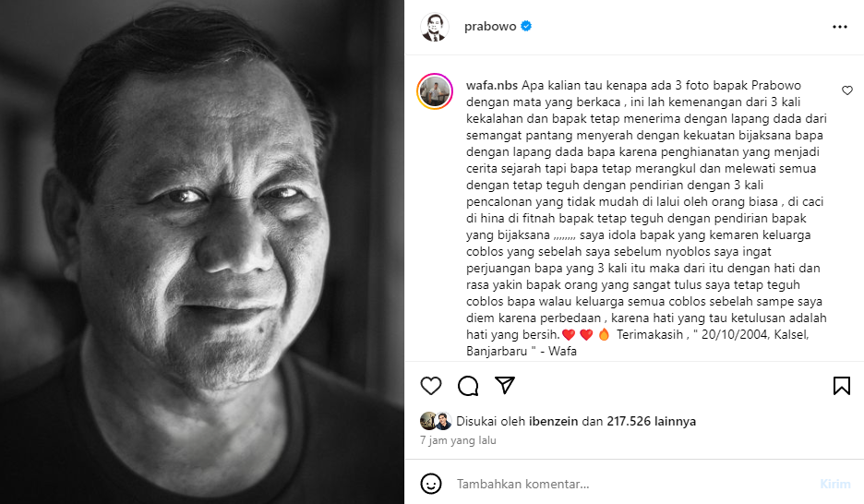Save post with bookmark icon
This screenshot has width=864, height=504.
point(842,386)
